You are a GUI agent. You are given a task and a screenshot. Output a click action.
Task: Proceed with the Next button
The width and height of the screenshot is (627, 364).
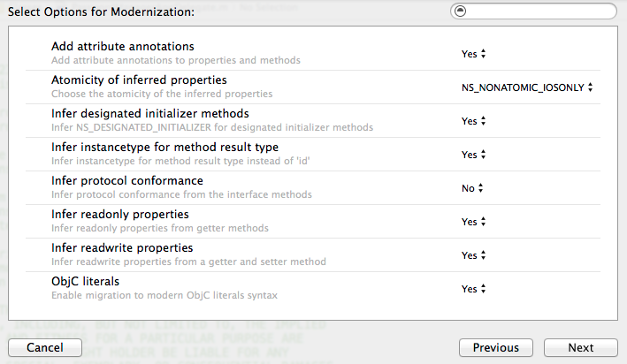click(x=581, y=347)
